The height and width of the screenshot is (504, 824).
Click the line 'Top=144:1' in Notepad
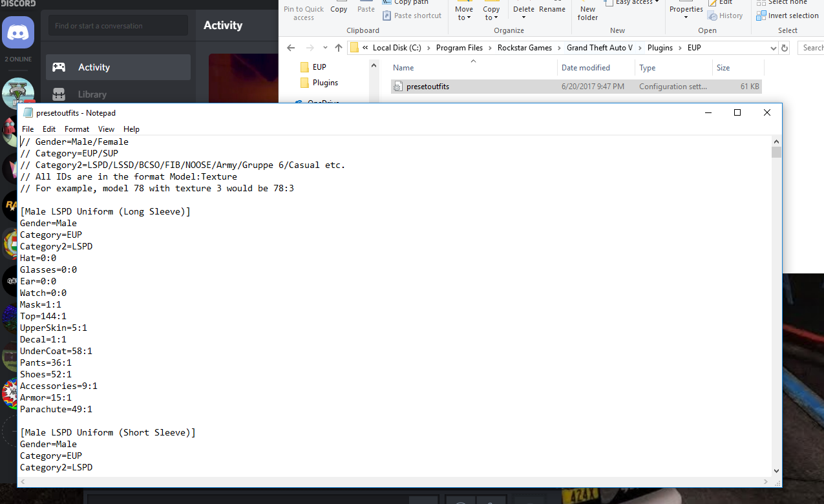(x=43, y=317)
